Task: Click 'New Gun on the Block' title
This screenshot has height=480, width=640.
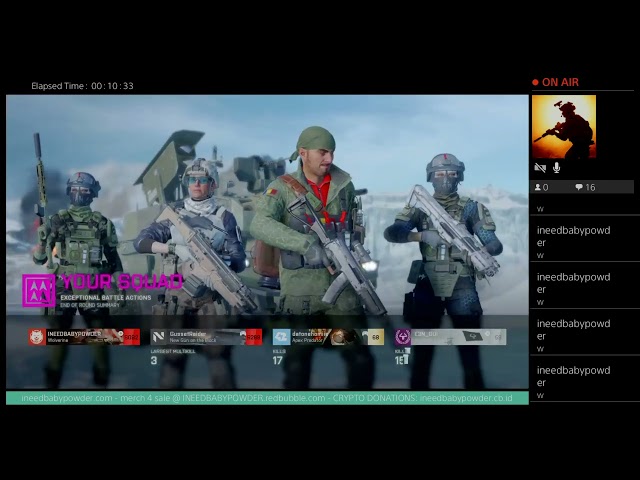Action: click(x=193, y=340)
